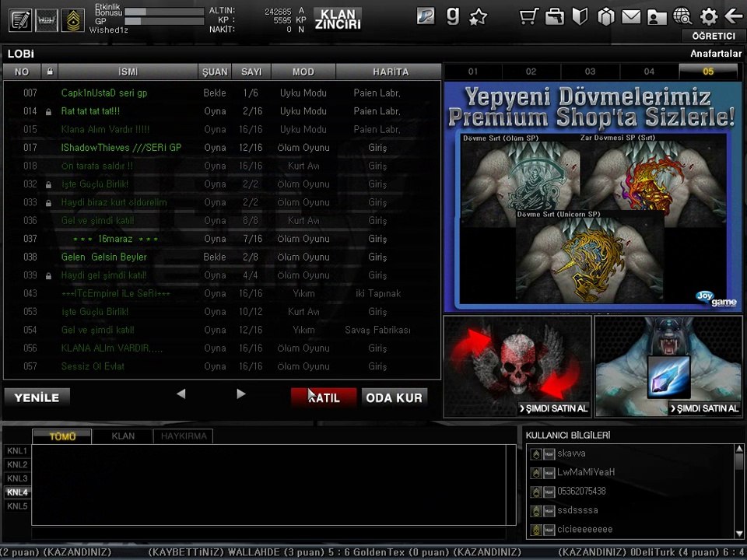Viewport: 747px width, 560px height.
Task: Open the gear settings icon
Action: click(x=708, y=17)
